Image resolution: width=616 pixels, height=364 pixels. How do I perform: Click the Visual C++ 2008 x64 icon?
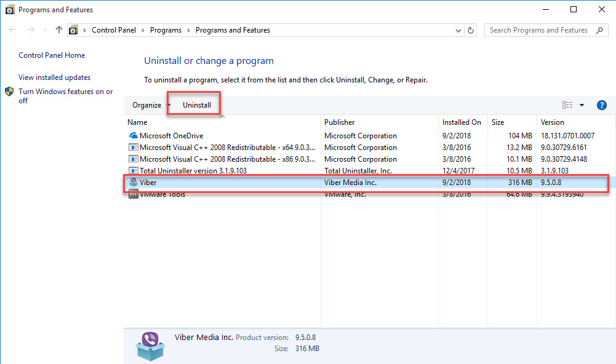pos(134,147)
